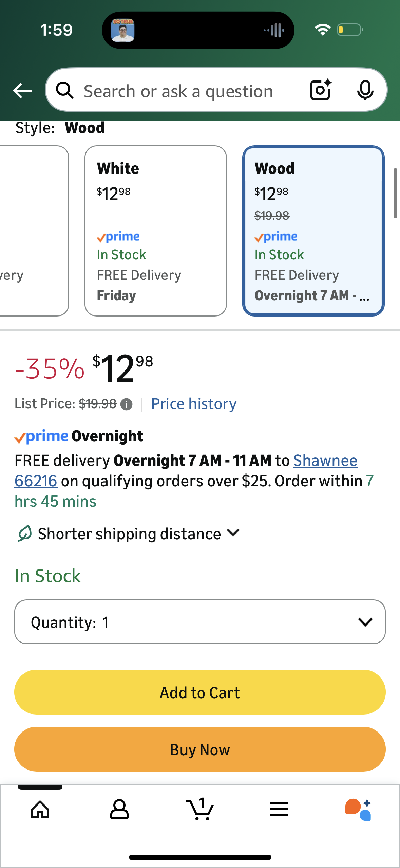400x868 pixels.
Task: Open the shopping cart icon
Action: (x=200, y=810)
